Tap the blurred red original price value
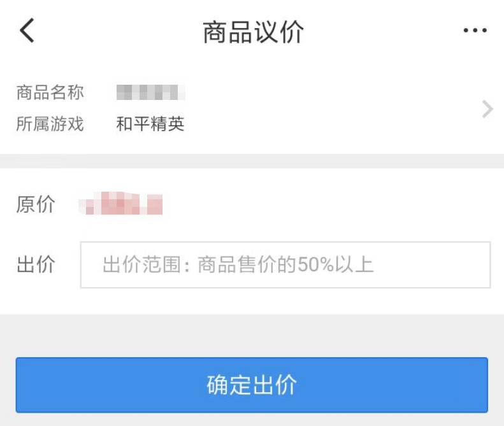 tap(121, 205)
